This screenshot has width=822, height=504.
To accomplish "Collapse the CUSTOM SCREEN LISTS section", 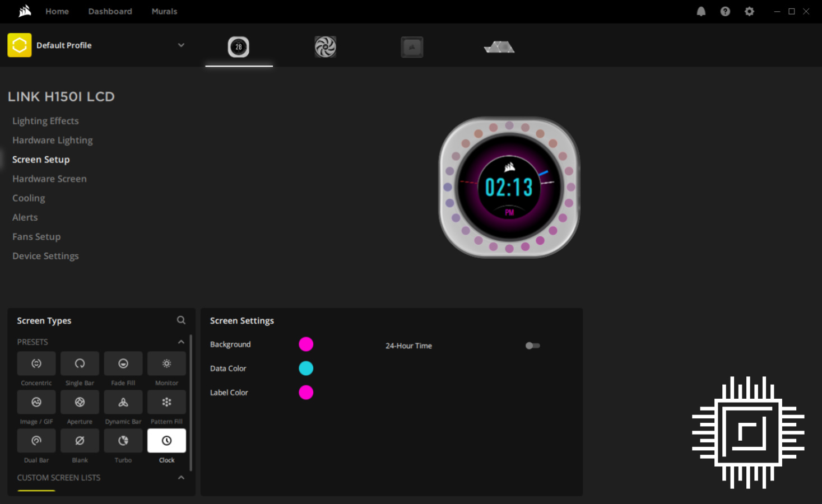I will click(x=181, y=478).
